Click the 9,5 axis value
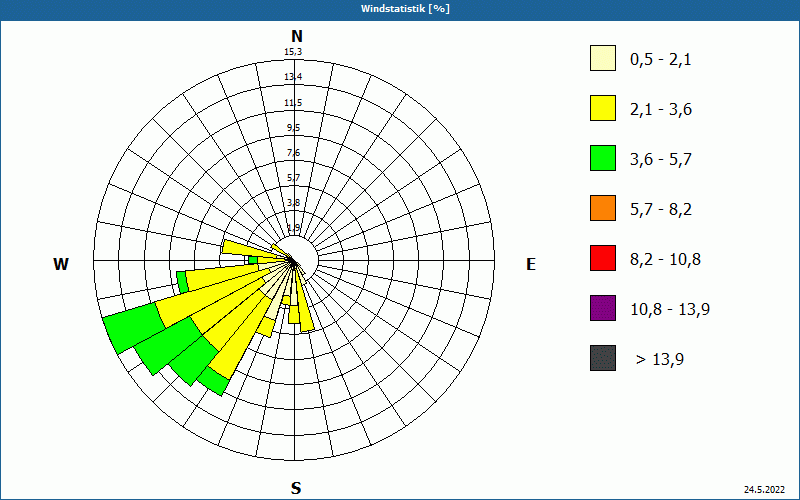Screen dimensions: 800x500 tap(293, 128)
